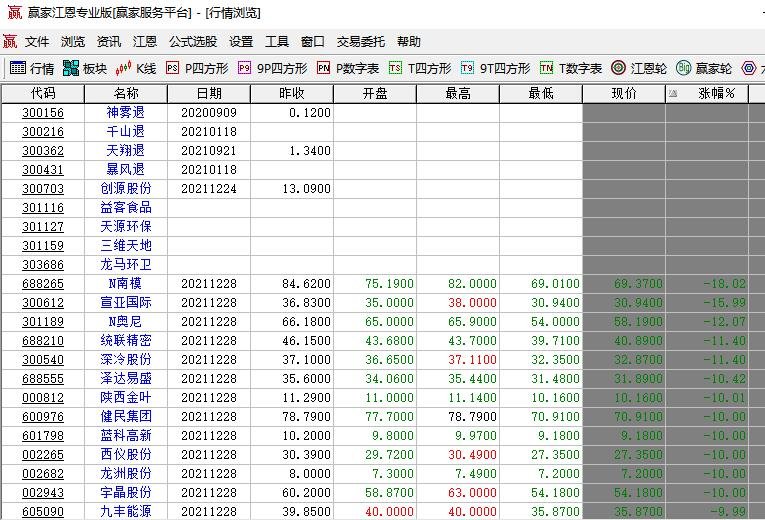This screenshot has width=765, height=520.
Task: Select the 创源股份 stock name
Action: tap(126, 188)
